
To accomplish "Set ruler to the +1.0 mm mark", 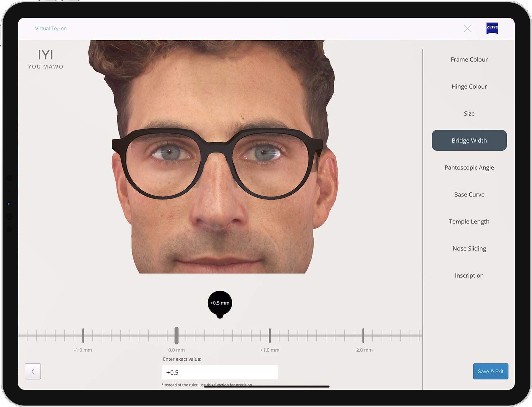I will [270, 335].
